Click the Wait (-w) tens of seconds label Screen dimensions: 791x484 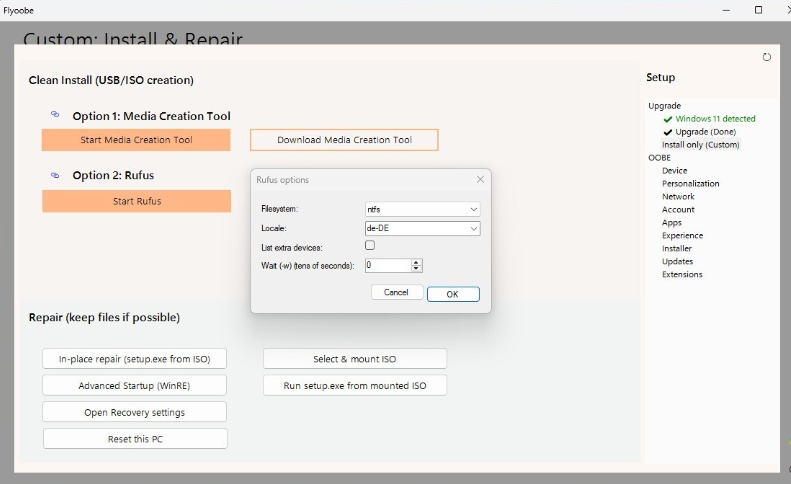(x=308, y=265)
